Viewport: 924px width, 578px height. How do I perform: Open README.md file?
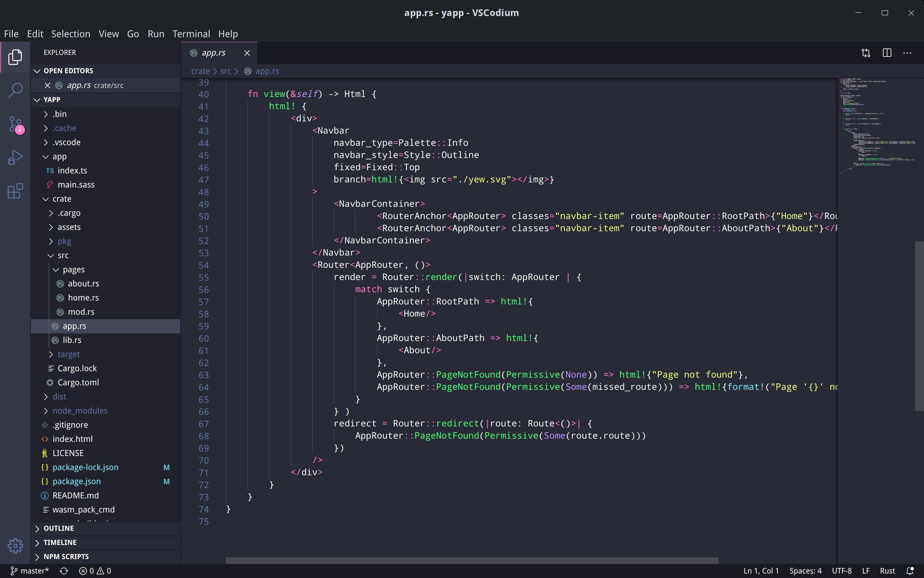click(x=106, y=495)
